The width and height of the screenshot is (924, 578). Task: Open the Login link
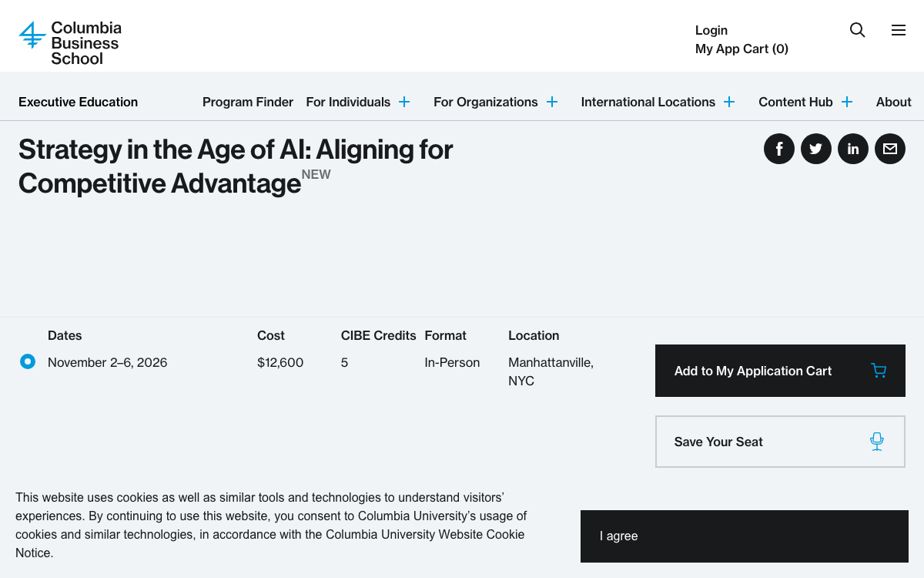pos(711,30)
